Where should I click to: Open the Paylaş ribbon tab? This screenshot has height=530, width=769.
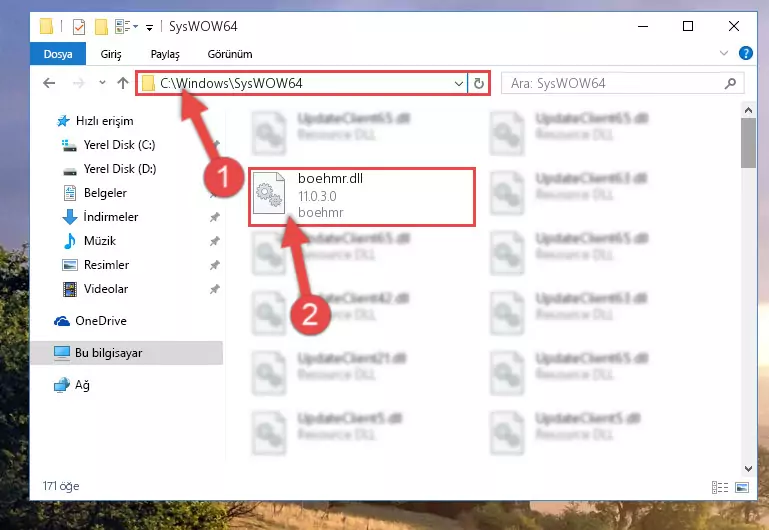coord(165,54)
